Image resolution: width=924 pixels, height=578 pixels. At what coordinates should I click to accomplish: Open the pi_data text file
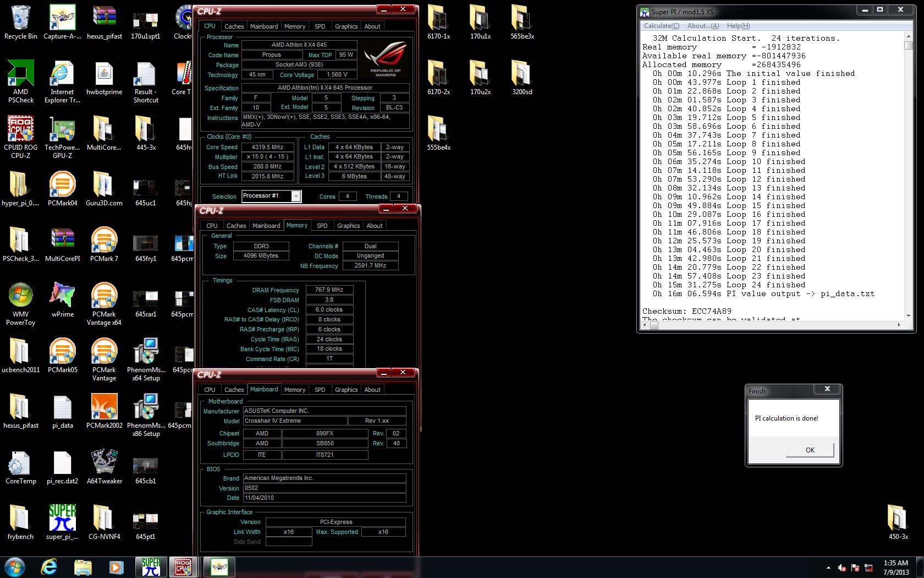[62, 411]
